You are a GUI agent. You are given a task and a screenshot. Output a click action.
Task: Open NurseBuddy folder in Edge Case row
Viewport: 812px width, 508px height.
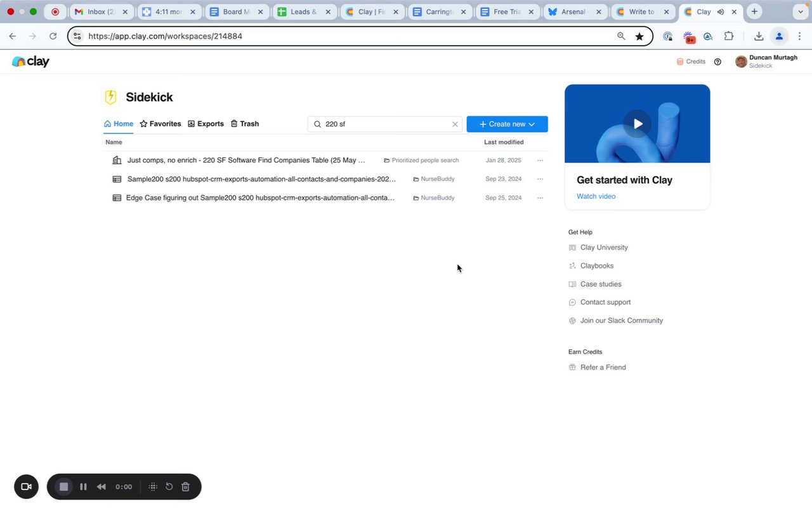tap(434, 198)
